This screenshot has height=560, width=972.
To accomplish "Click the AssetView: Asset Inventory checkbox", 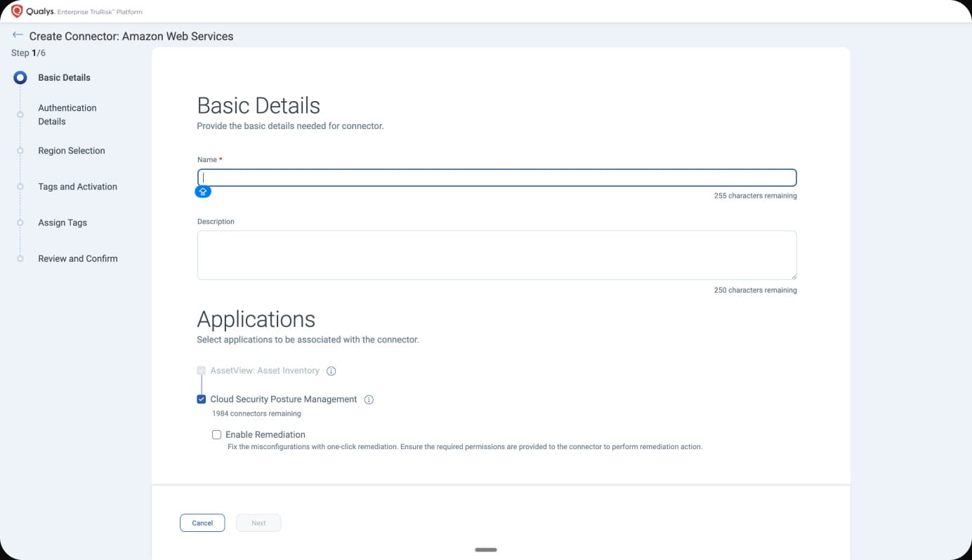I will tap(202, 371).
